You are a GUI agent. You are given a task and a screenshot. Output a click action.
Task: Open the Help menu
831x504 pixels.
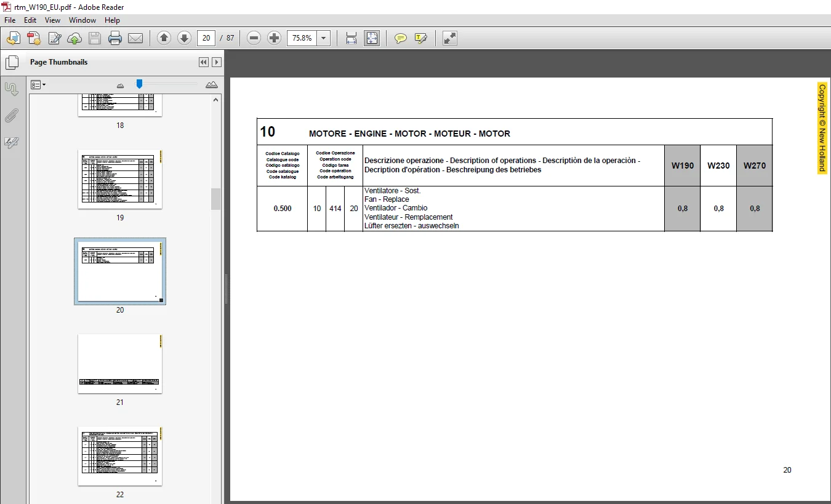click(112, 20)
